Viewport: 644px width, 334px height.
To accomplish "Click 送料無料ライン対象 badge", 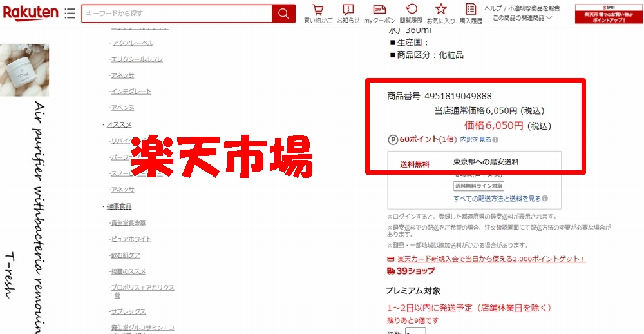I will point(478,186).
